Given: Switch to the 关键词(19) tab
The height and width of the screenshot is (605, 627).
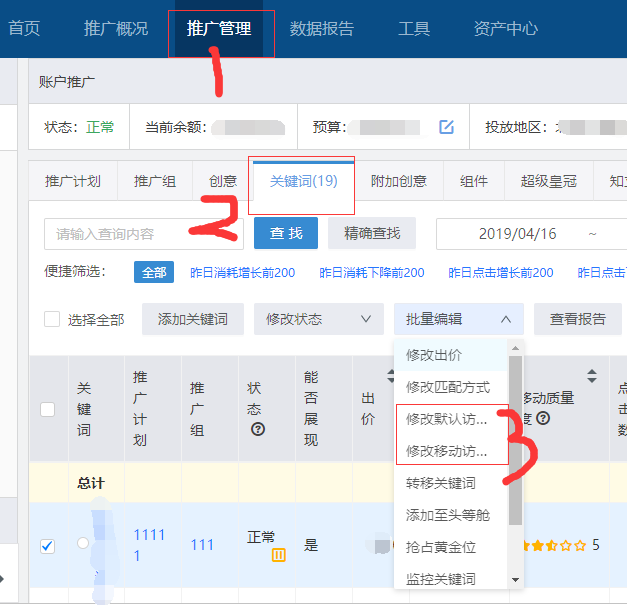Looking at the screenshot, I should (303, 181).
